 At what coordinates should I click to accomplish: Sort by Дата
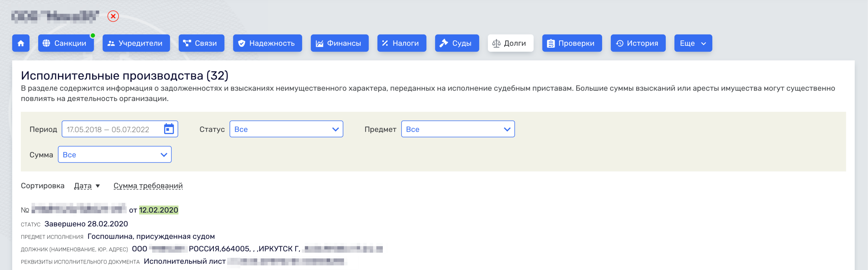click(x=83, y=186)
